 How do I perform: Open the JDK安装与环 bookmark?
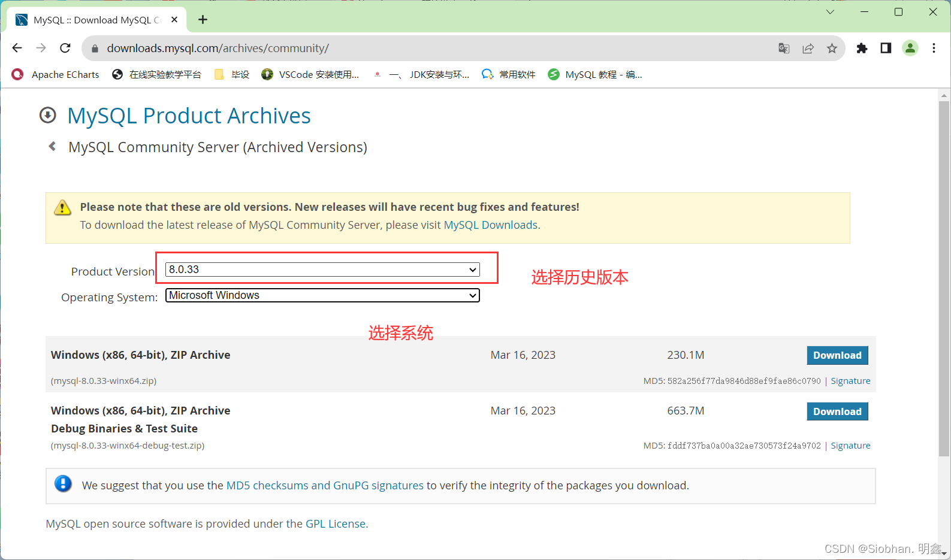tap(421, 74)
